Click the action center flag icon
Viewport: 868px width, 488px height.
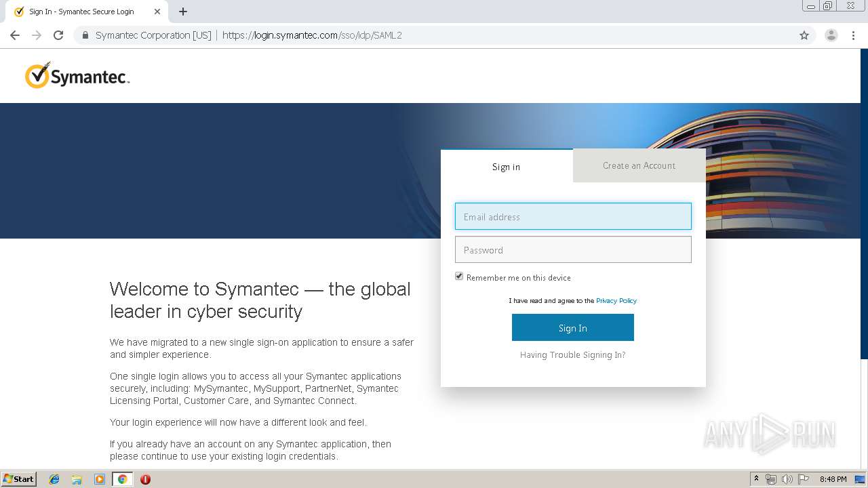[804, 479]
